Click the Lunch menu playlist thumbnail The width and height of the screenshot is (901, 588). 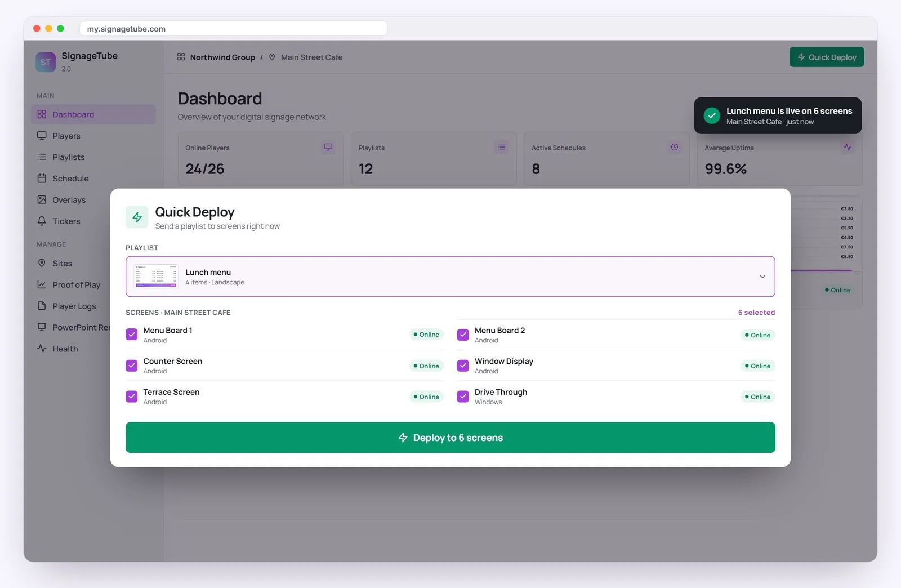point(156,277)
